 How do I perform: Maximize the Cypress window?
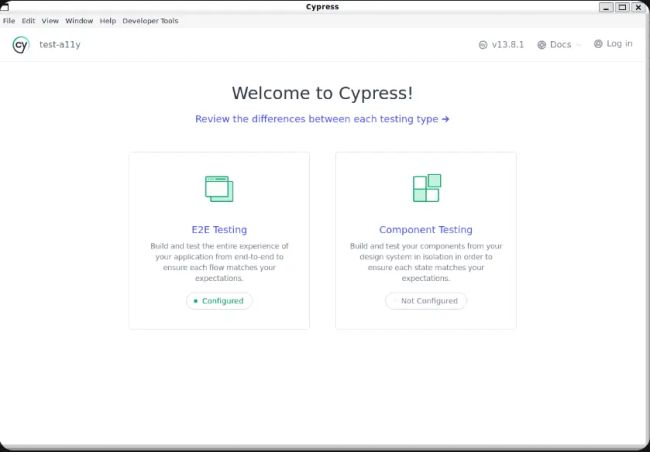click(622, 7)
